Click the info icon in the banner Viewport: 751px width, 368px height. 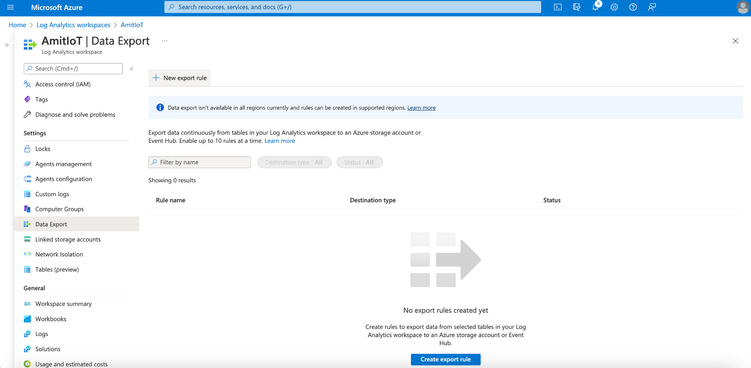(x=160, y=108)
